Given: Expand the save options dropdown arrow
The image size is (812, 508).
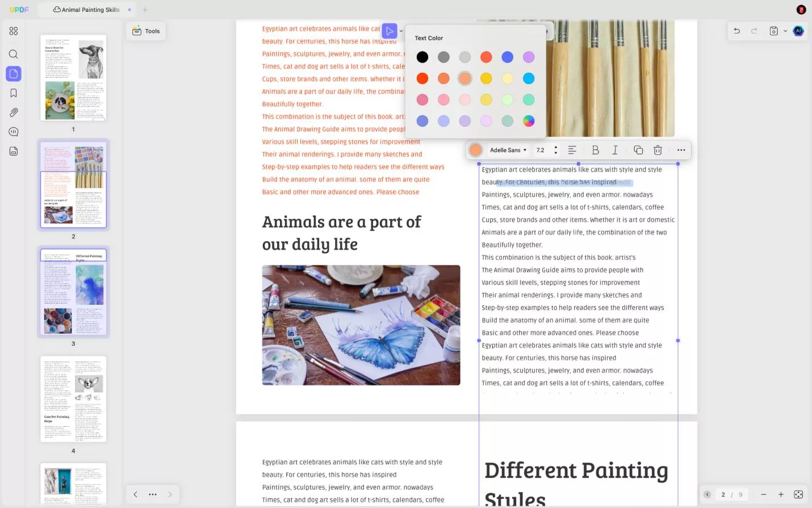Looking at the screenshot, I should pos(785,31).
